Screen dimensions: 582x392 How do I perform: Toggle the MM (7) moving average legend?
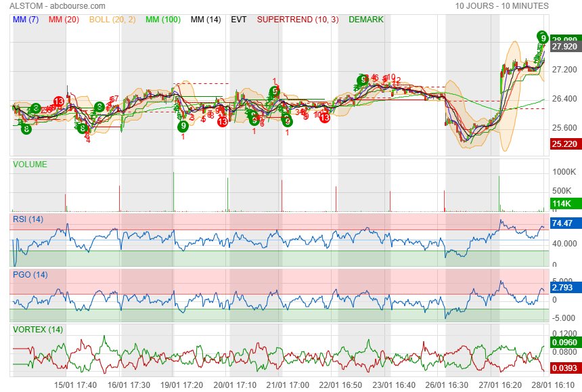26,20
